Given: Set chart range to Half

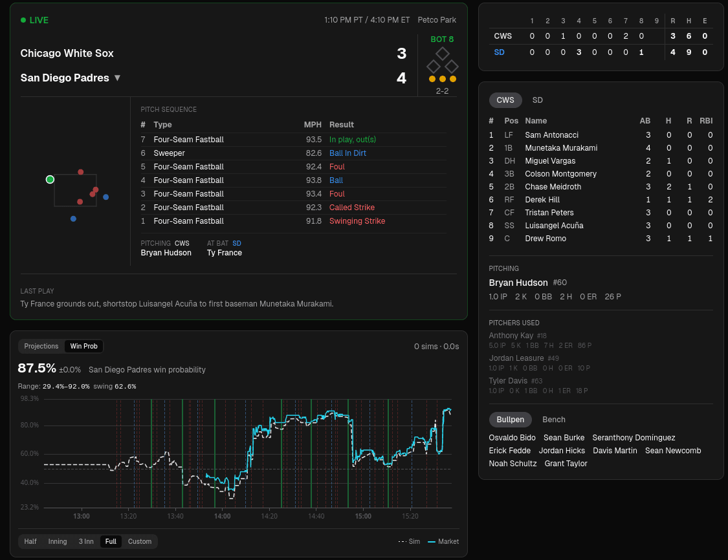Looking at the screenshot, I should click(30, 541).
